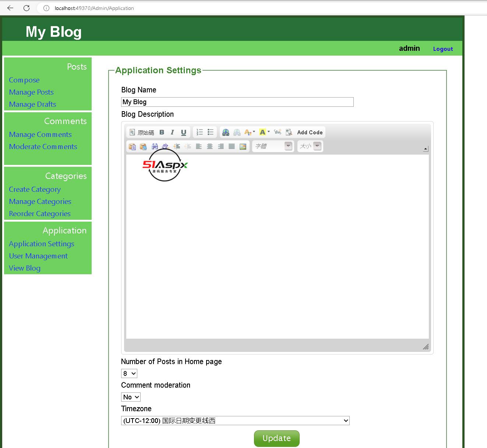This screenshot has height=448, width=487.
Task: Toggle italic formatting in the editor
Action: (172, 133)
